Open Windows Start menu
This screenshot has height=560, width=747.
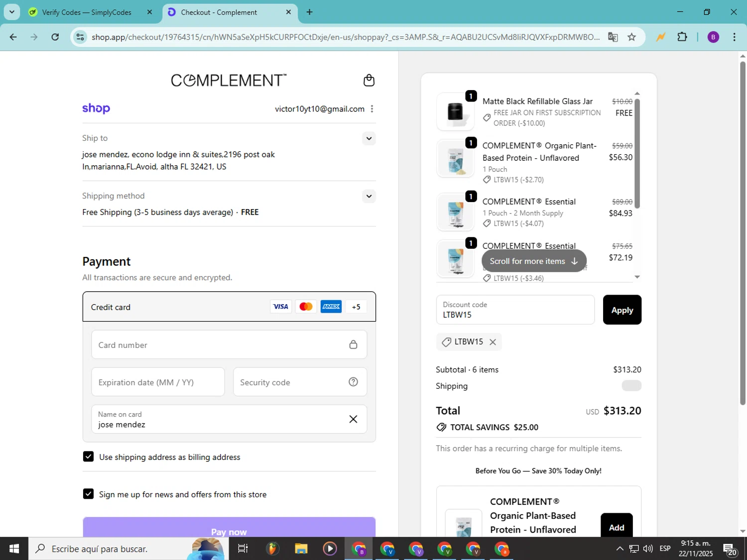pyautogui.click(x=14, y=549)
